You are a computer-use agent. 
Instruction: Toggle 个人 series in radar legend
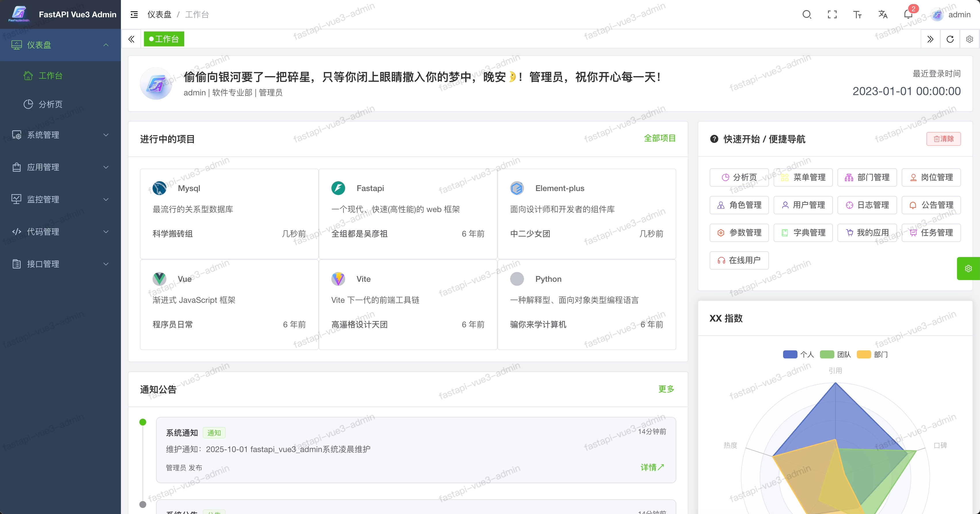point(798,354)
